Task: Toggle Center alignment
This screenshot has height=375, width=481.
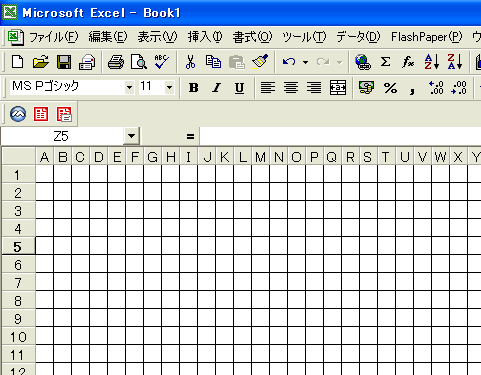Action: tap(291, 88)
